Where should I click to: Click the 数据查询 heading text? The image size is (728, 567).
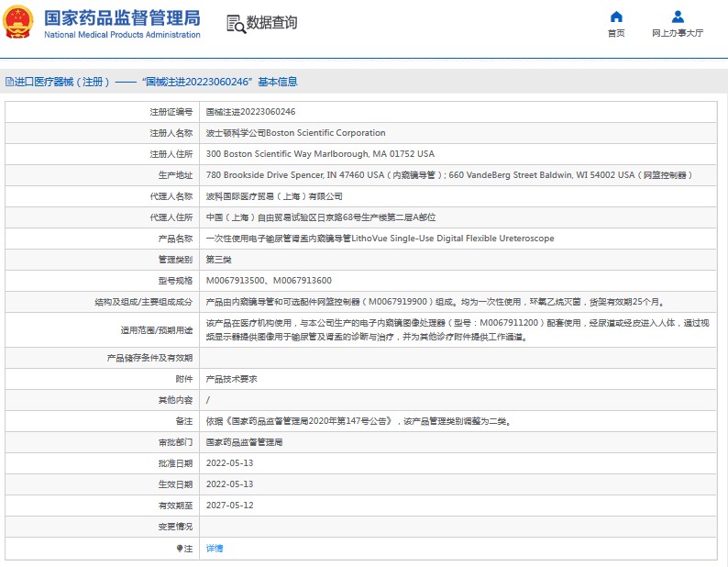pyautogui.click(x=271, y=23)
